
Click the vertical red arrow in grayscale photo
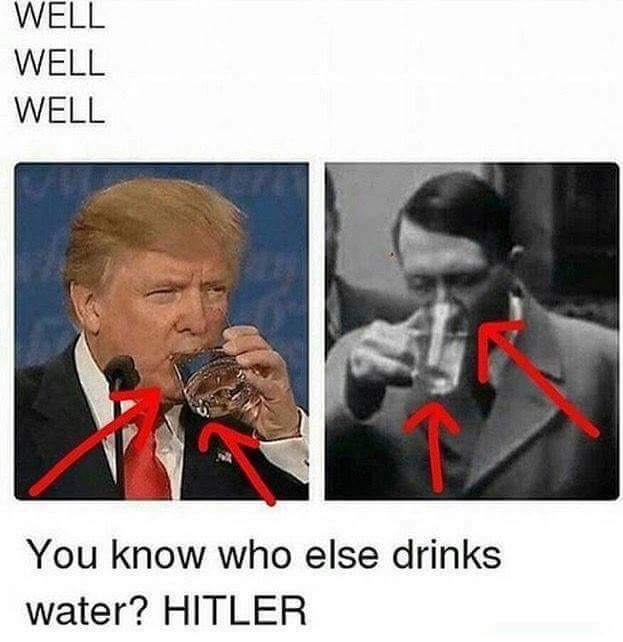click(x=433, y=446)
